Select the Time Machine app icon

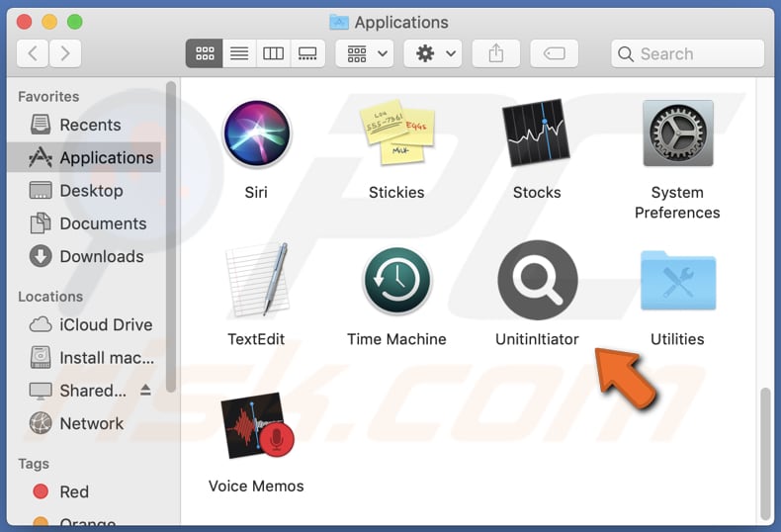(397, 280)
